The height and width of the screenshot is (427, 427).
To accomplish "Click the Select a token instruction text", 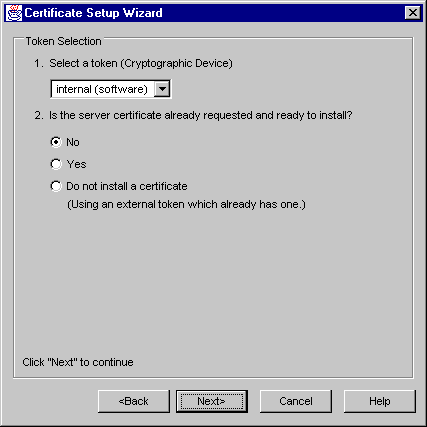I will coord(141,63).
